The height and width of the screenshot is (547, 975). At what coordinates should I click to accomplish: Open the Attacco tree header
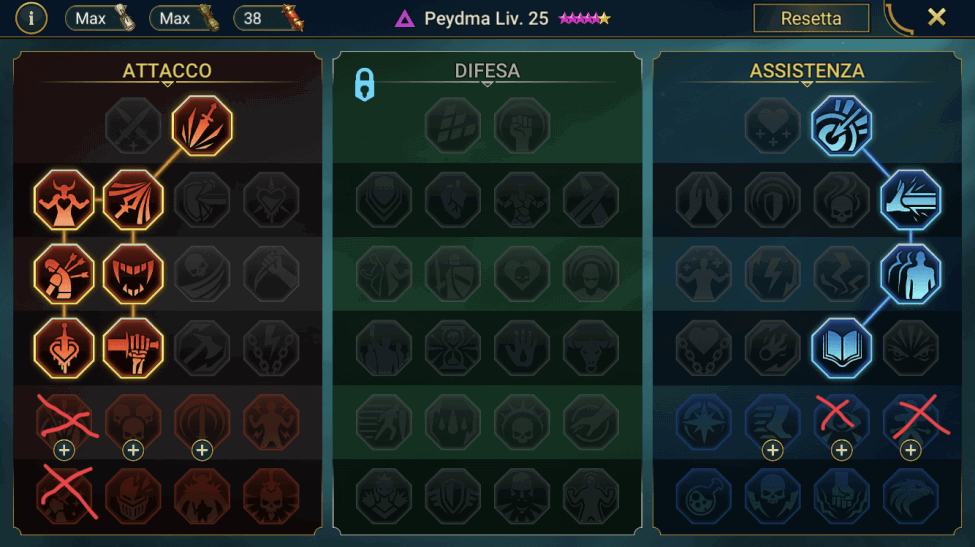click(x=167, y=71)
